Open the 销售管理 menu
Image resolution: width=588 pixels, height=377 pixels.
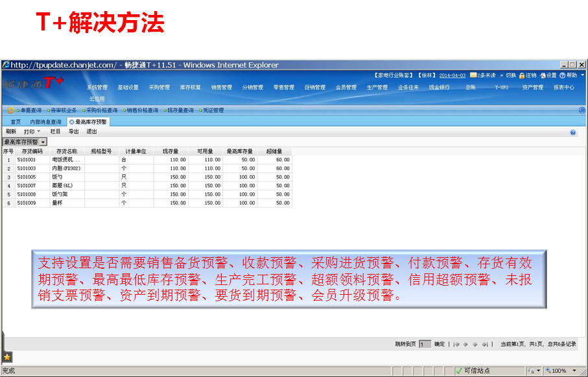(222, 87)
